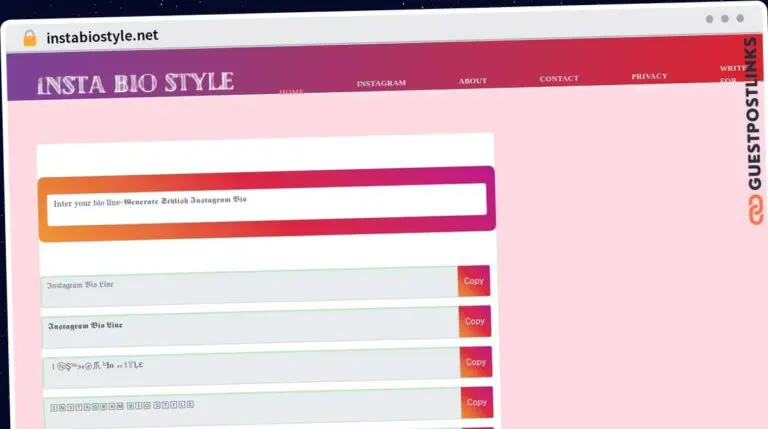
Task: Select the bold gothic Instagram Bio Line text
Action: pyautogui.click(x=85, y=326)
